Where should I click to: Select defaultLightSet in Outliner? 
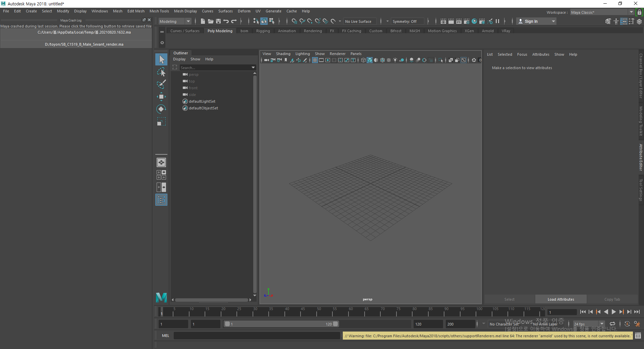click(202, 101)
